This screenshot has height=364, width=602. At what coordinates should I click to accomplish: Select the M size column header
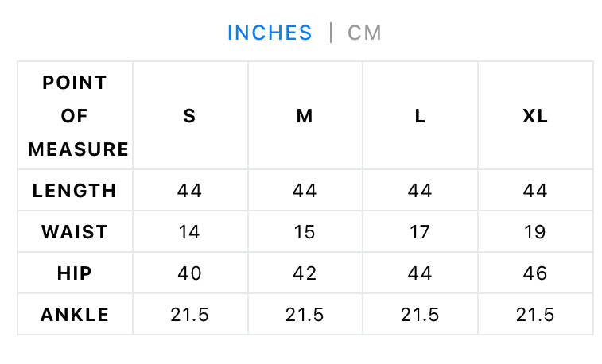point(305,115)
